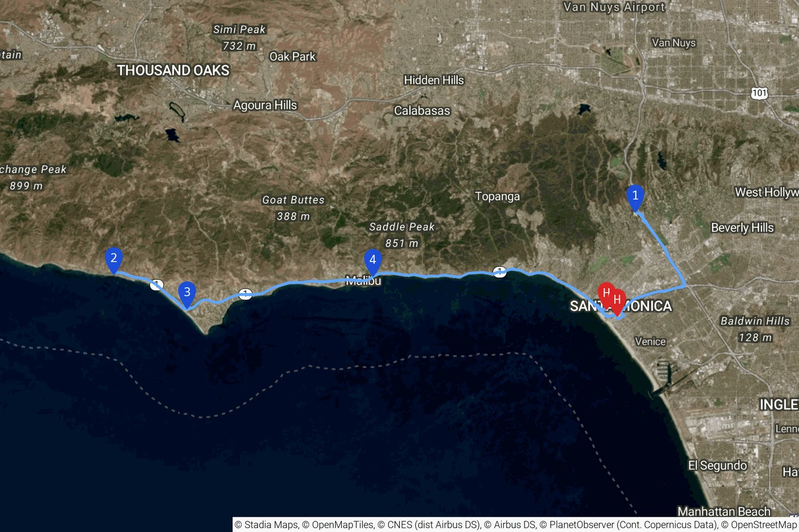
Task: Click the El Segundo label
Action: (717, 465)
